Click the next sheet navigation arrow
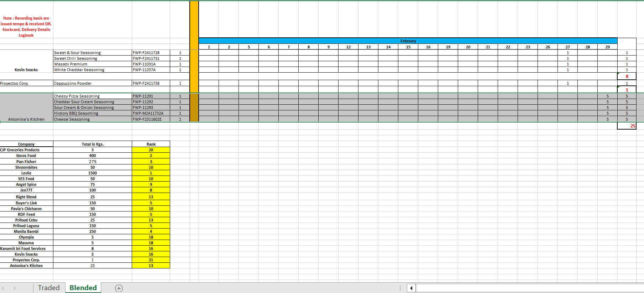Image resolution: width=644 pixels, height=293 pixels. (x=15, y=288)
